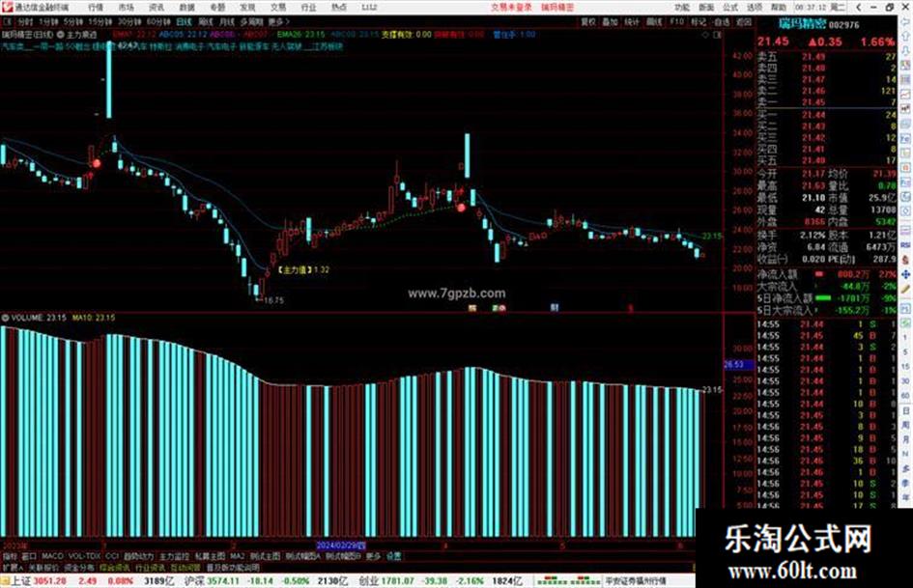Click the 自选 watchlist button
Viewport: 913px width, 588px height.
(721, 22)
